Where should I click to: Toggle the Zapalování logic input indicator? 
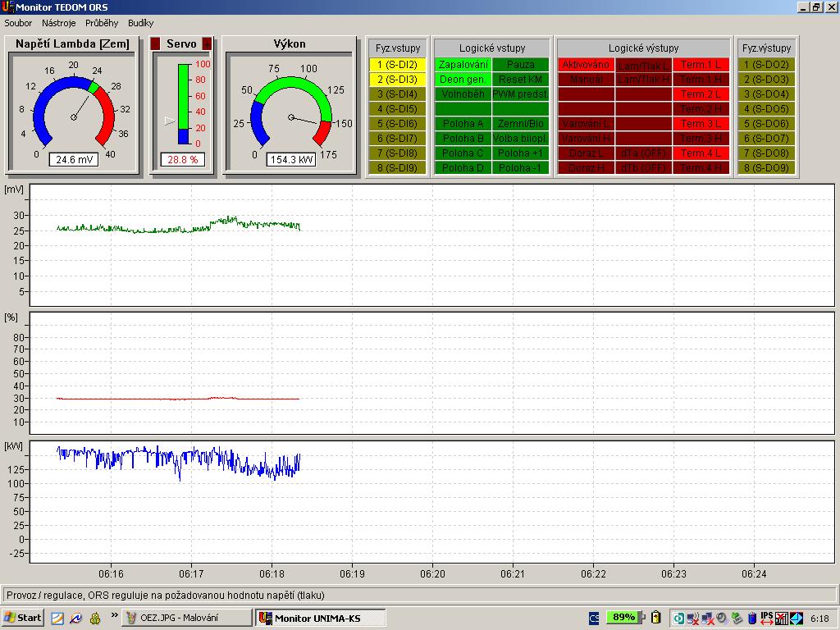[x=463, y=65]
